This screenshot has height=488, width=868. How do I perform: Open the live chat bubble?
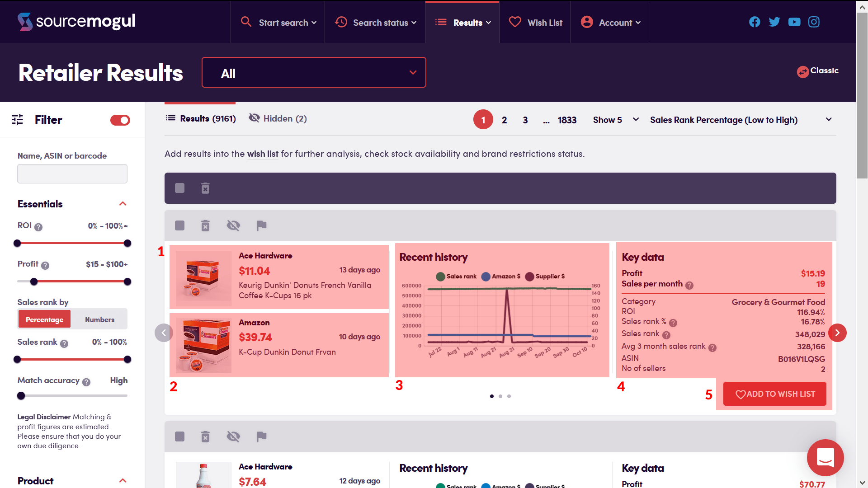825,457
